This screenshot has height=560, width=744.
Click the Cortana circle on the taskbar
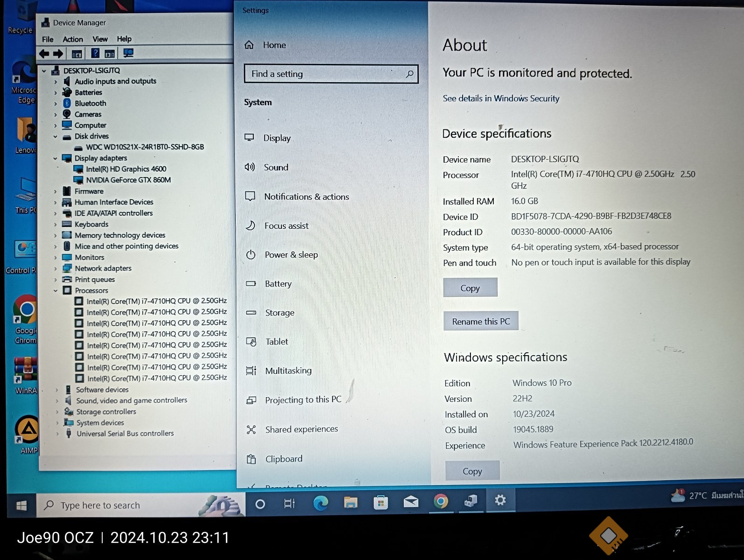click(x=260, y=504)
